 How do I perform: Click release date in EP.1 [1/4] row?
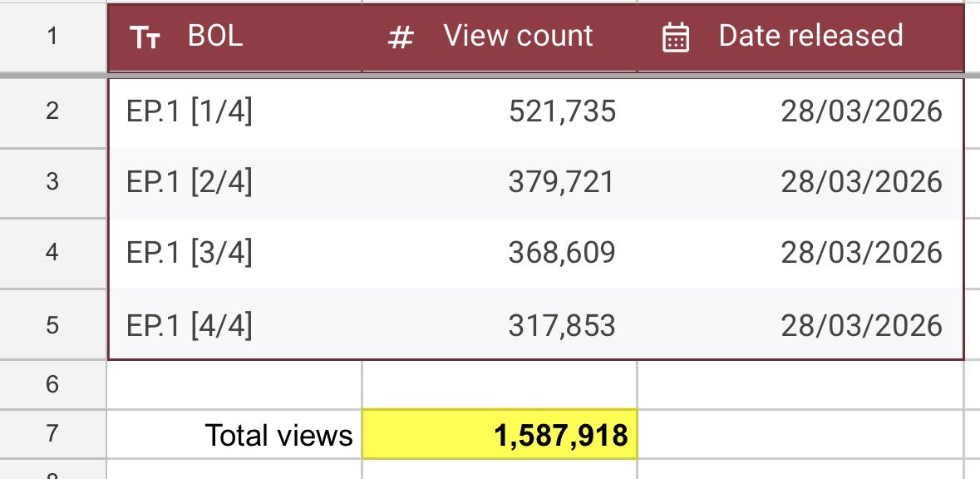click(800, 112)
